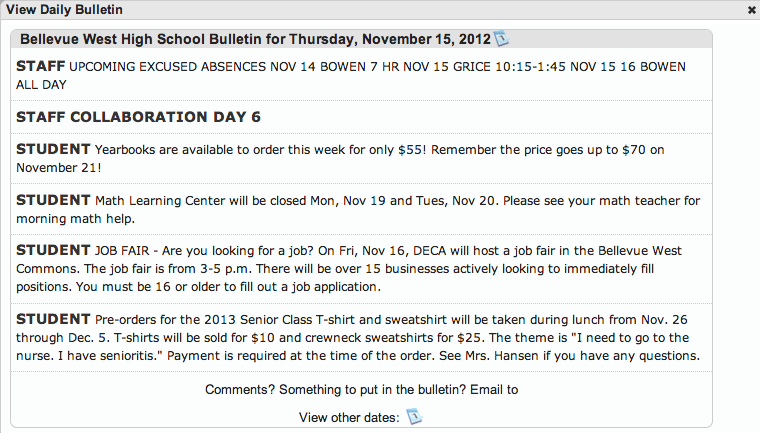Select the Senior Class T-shirt pre-orders announcement
This screenshot has width=760, height=433.
pyautogui.click(x=361, y=337)
